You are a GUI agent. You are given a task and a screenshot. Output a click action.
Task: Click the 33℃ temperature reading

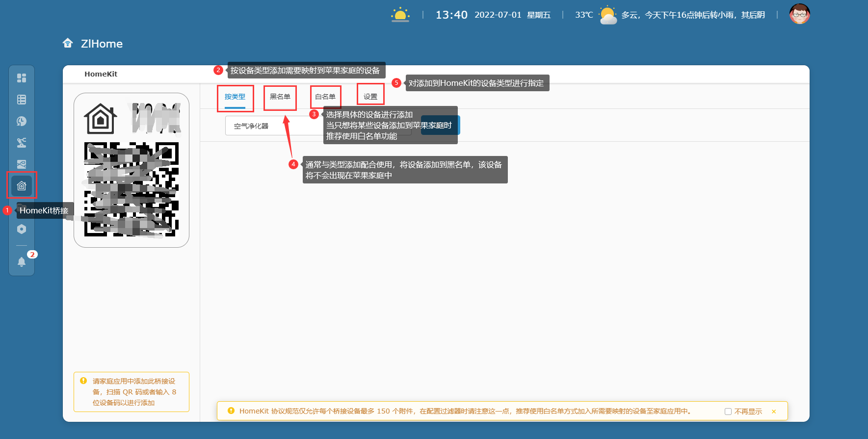pyautogui.click(x=584, y=15)
